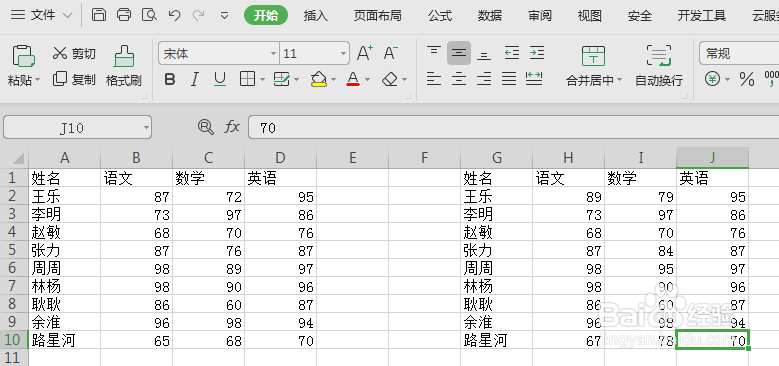Decrease indent icon
Image resolution: width=779 pixels, height=366 pixels.
[512, 53]
